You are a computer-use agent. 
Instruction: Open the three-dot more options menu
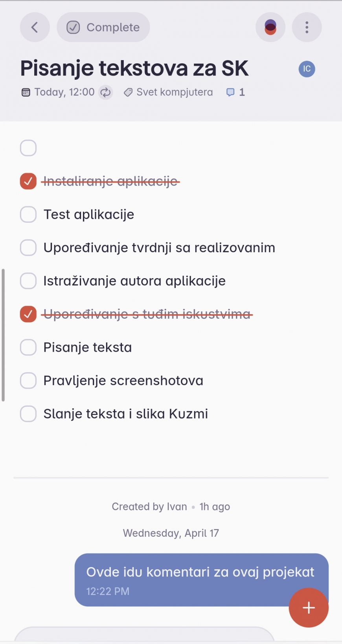tap(307, 27)
